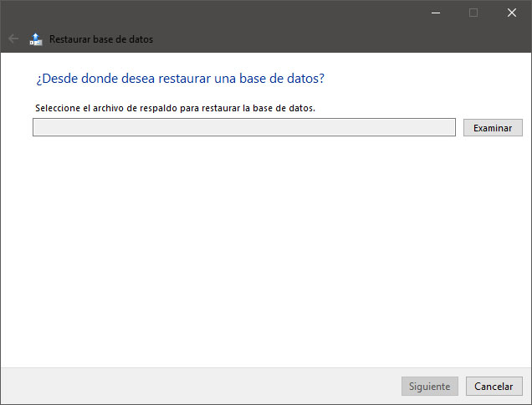Click the word "Restaurar" in the window title

(69, 39)
